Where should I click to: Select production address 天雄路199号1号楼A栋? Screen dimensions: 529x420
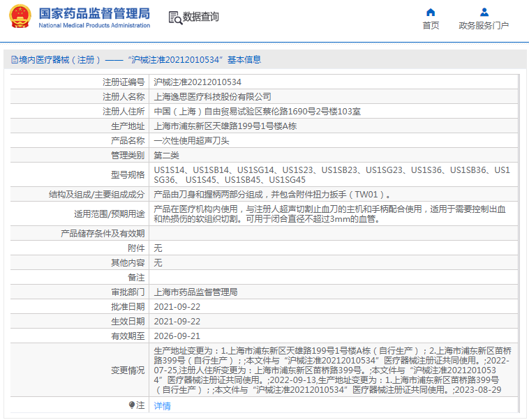tap(225, 126)
